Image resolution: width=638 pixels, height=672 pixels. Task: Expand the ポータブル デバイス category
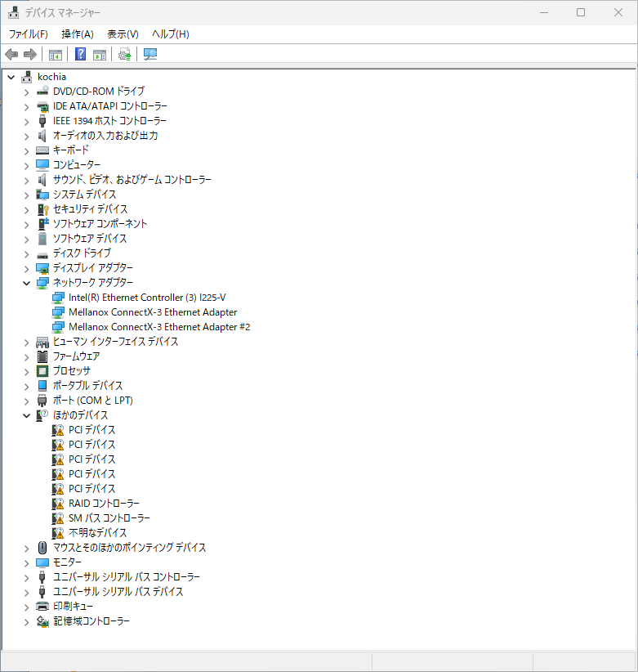(x=26, y=386)
